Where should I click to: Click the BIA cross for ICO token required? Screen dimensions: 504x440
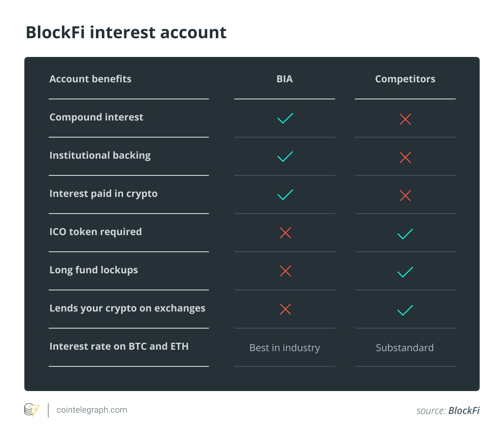(285, 233)
